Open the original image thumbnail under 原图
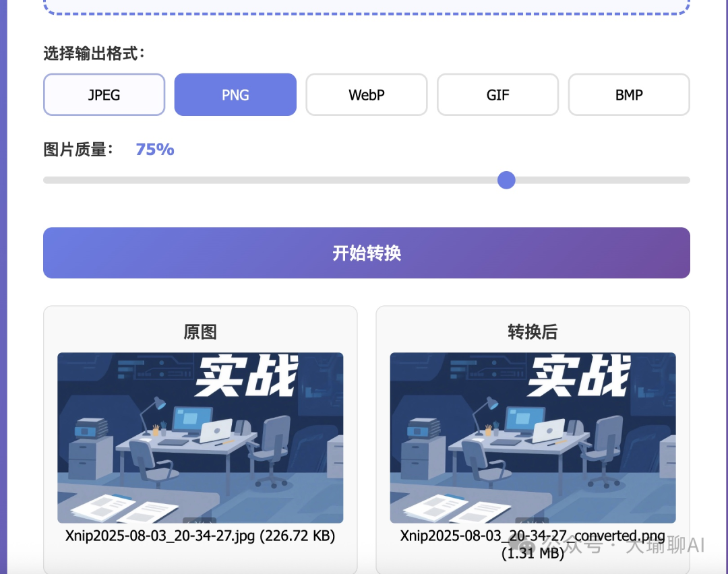This screenshot has width=728, height=574. click(x=200, y=438)
